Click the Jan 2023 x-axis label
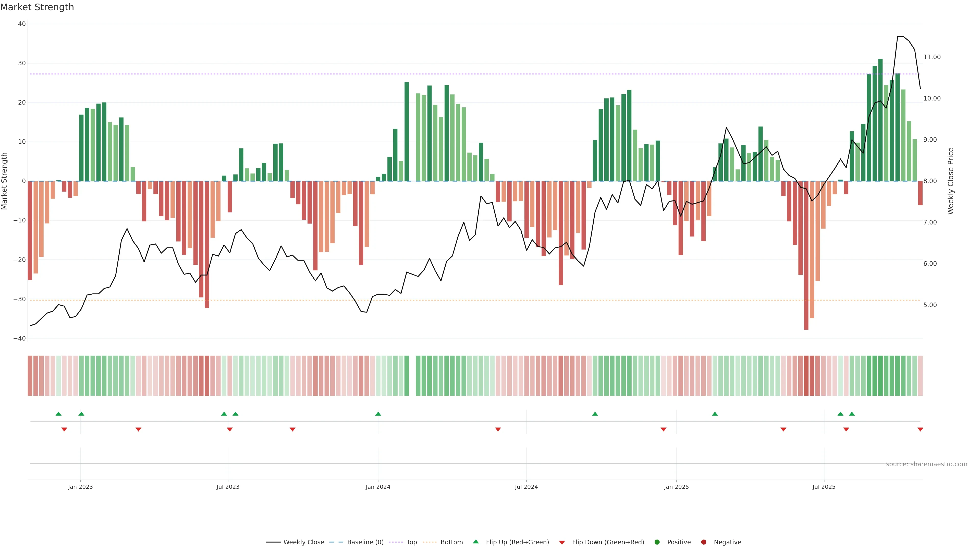980x551 pixels. coord(80,487)
